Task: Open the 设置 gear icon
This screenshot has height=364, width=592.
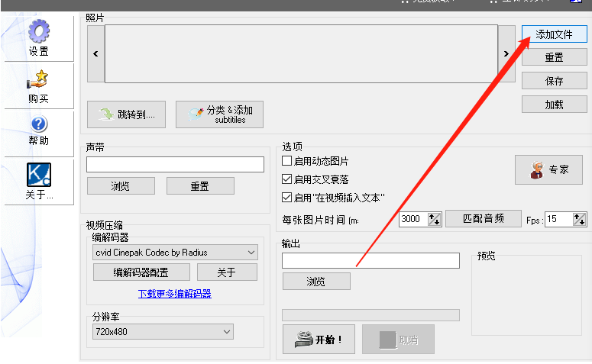Action: 39,32
